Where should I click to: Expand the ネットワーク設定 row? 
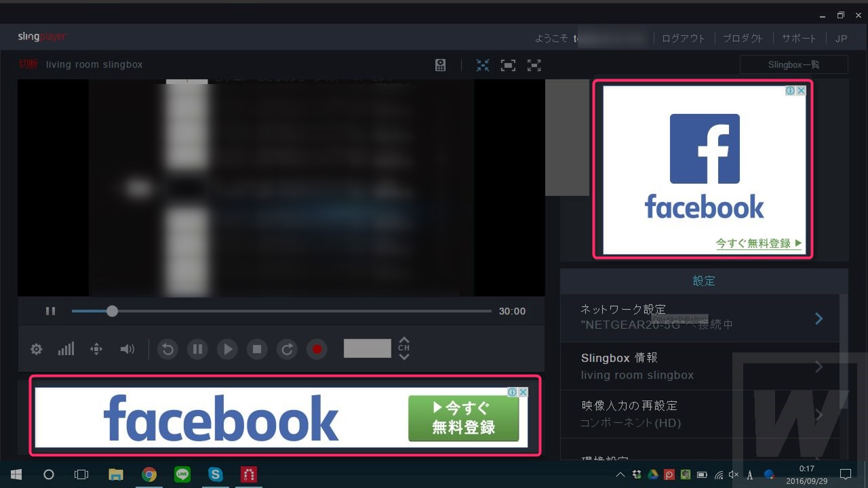[x=700, y=318]
